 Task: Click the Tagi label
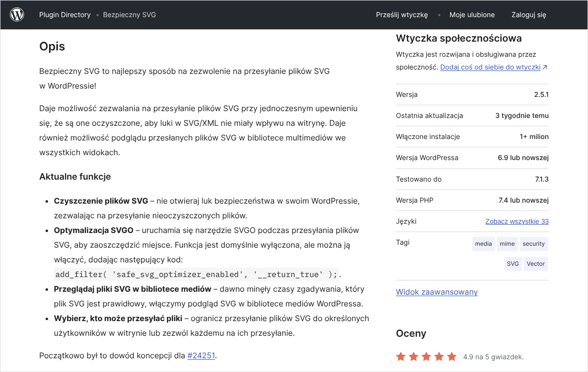(403, 242)
